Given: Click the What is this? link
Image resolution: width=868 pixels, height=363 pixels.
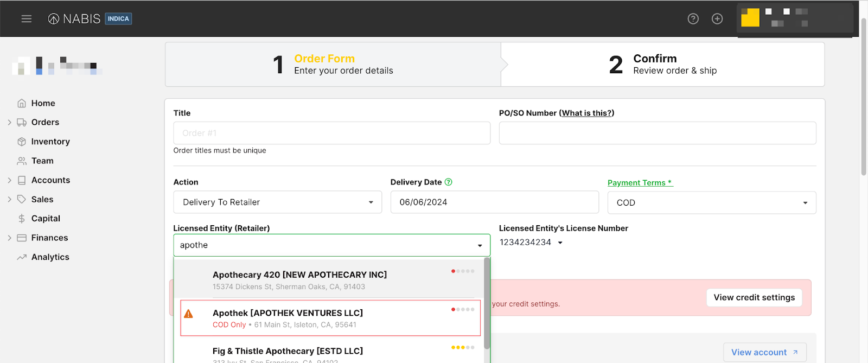Looking at the screenshot, I should tap(586, 113).
